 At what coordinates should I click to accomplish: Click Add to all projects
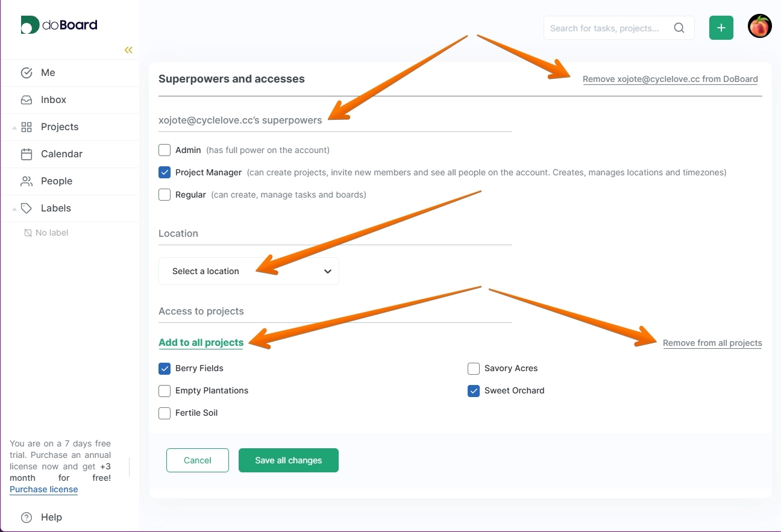coord(201,342)
